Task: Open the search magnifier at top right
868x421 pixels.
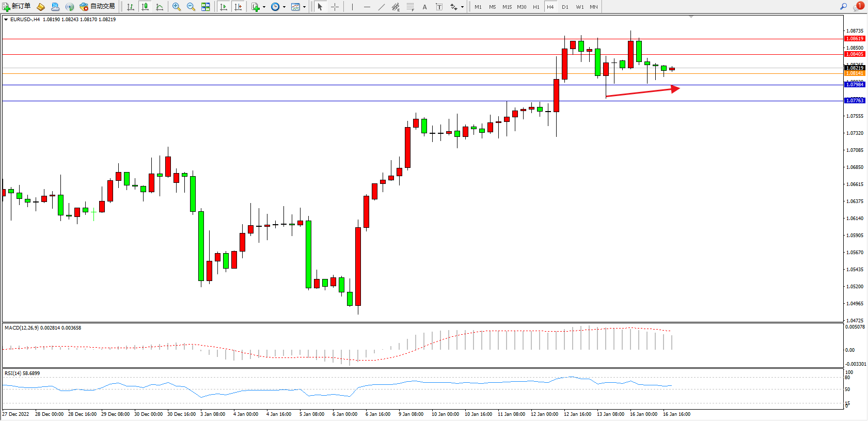Action: pyautogui.click(x=843, y=7)
